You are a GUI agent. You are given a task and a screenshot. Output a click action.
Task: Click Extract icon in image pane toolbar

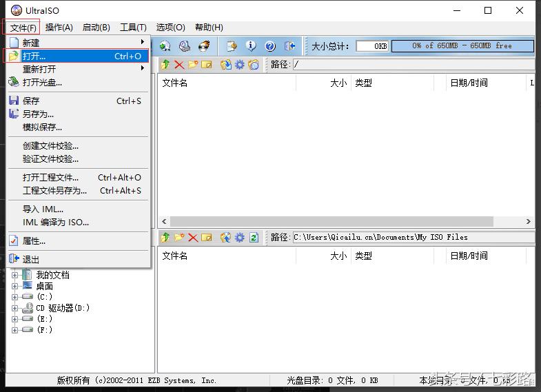coord(226,65)
